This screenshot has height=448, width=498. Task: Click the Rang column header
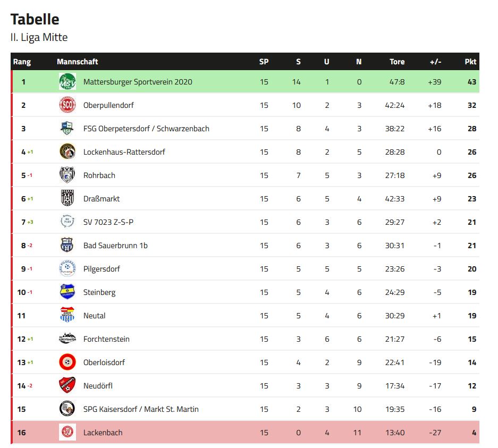pyautogui.click(x=22, y=62)
